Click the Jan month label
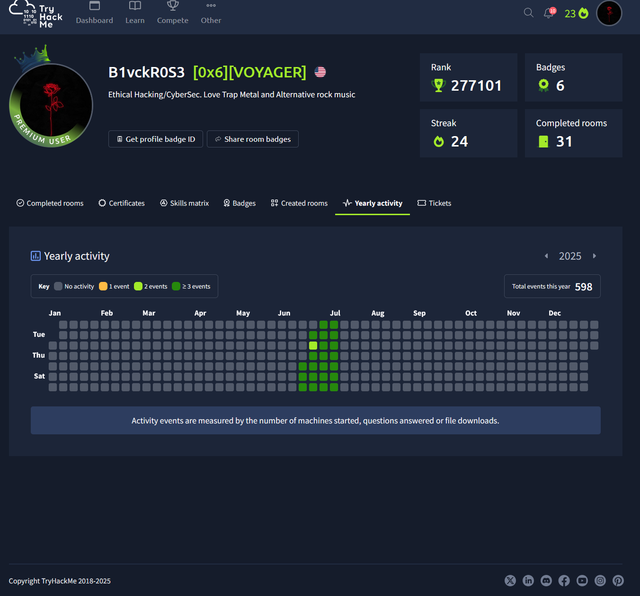The image size is (640, 596). coord(55,313)
